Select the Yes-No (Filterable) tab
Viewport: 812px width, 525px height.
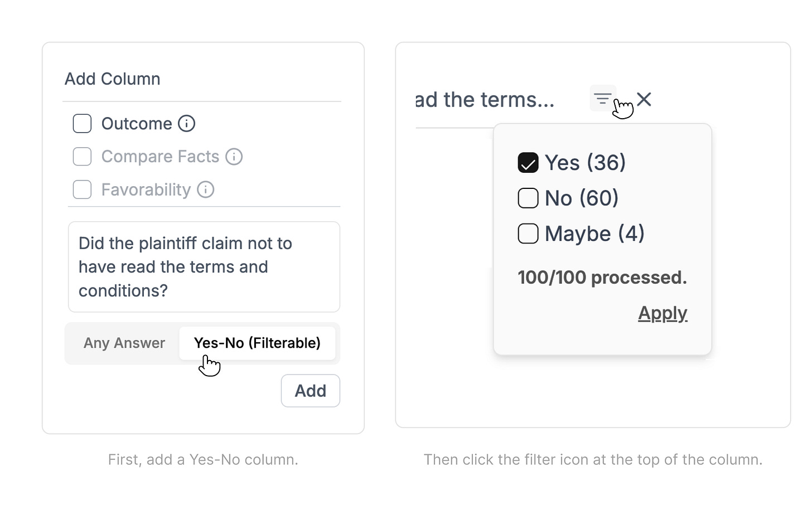point(257,343)
